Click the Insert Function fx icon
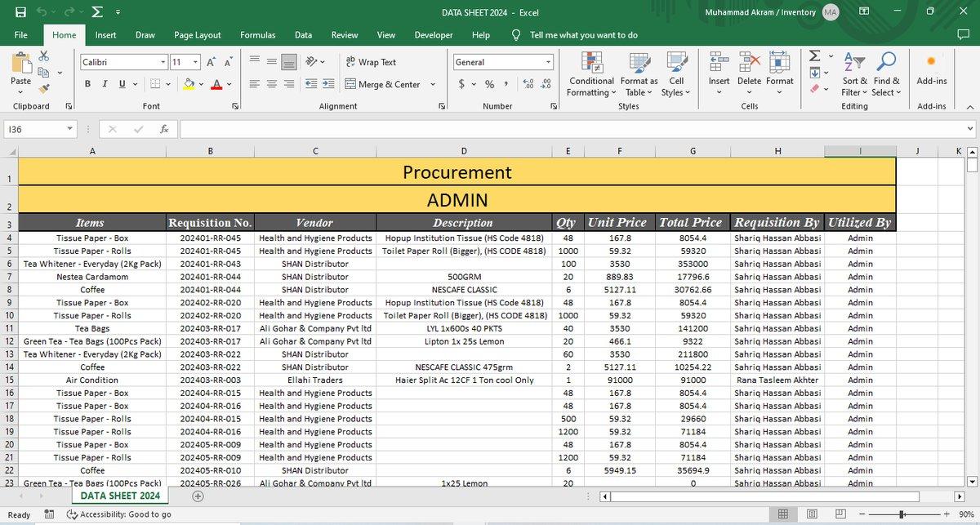Screen dimensions: 980x525 click(164, 129)
